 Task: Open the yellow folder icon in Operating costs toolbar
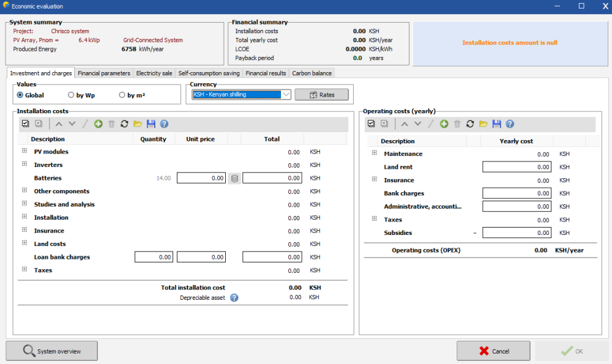(483, 124)
